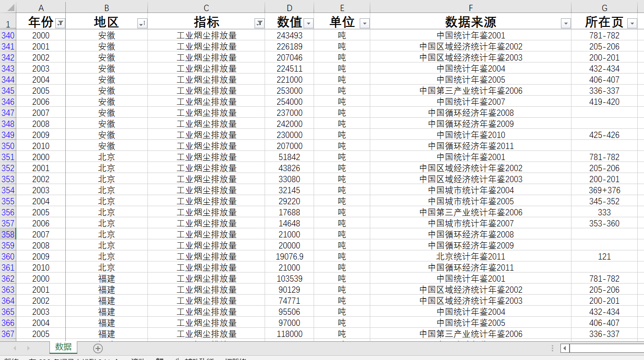
Task: Select row 358 header
Action: 8,235
